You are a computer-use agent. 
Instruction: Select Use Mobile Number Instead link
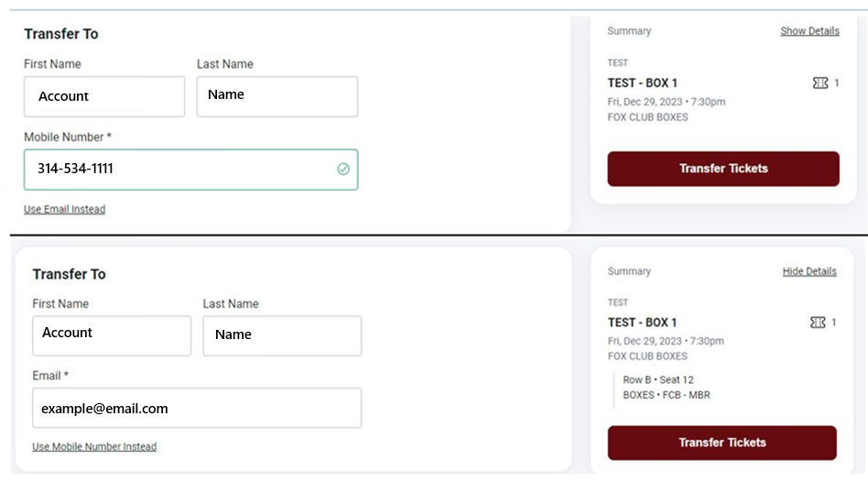[x=94, y=446]
